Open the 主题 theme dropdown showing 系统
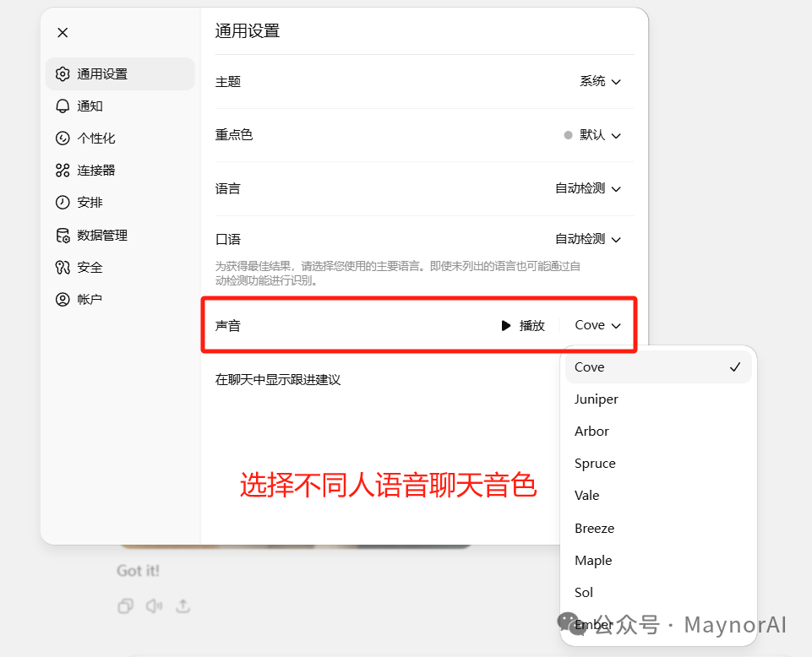This screenshot has width=812, height=657. pyautogui.click(x=599, y=81)
